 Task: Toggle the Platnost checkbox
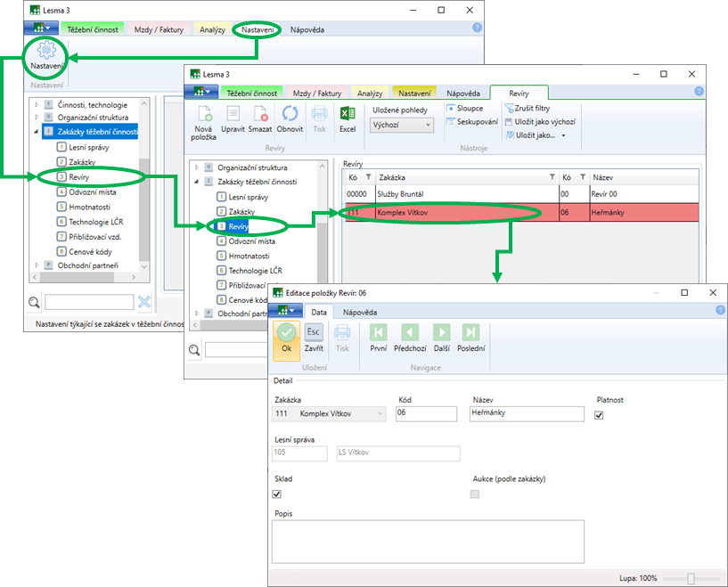pos(600,415)
